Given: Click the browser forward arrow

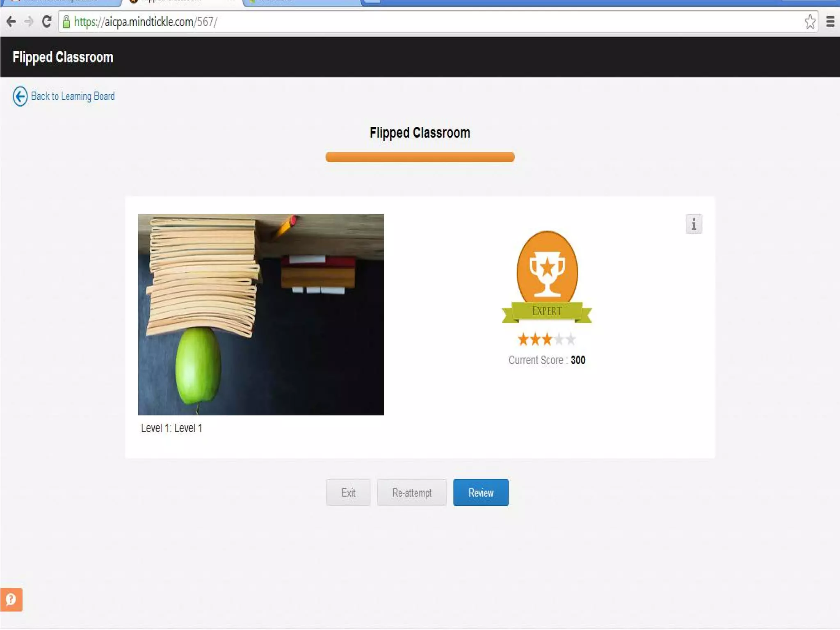Looking at the screenshot, I should pyautogui.click(x=29, y=21).
